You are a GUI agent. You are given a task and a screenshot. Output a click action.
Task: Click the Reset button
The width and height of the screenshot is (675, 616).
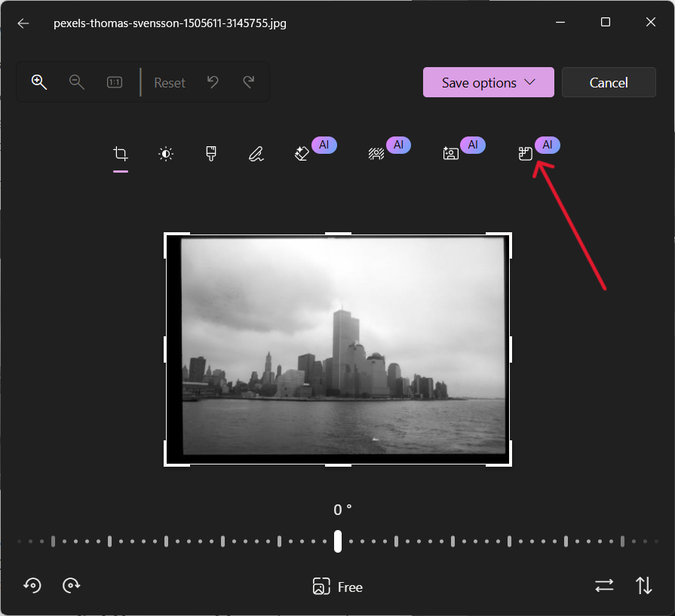[x=170, y=83]
